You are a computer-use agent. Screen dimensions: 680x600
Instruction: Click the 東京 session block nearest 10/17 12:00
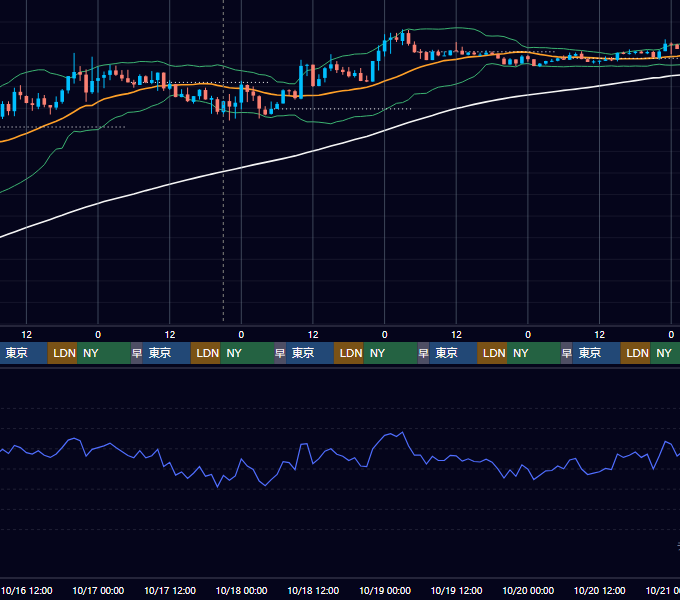pyautogui.click(x=167, y=353)
